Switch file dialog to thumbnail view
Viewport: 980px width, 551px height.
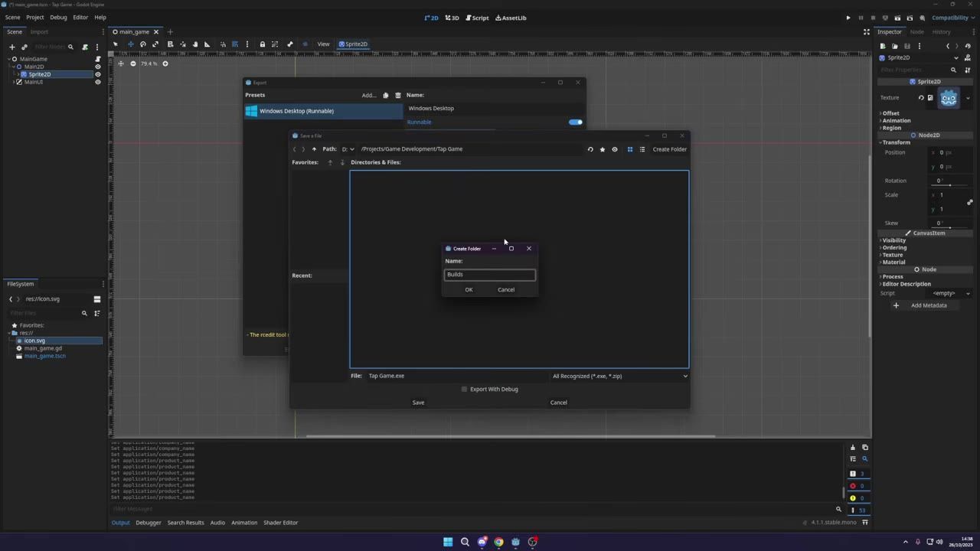coord(630,149)
